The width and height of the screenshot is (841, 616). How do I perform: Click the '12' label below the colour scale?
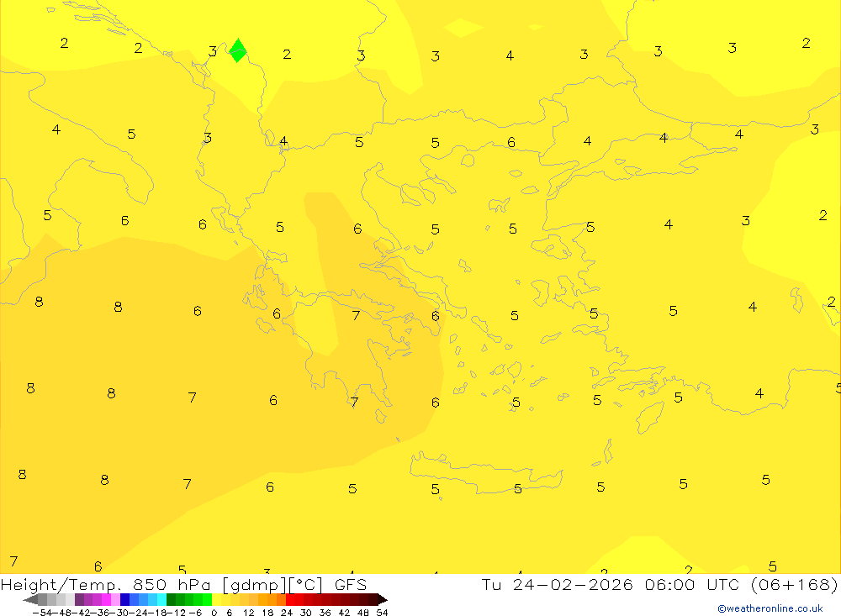[248, 613]
